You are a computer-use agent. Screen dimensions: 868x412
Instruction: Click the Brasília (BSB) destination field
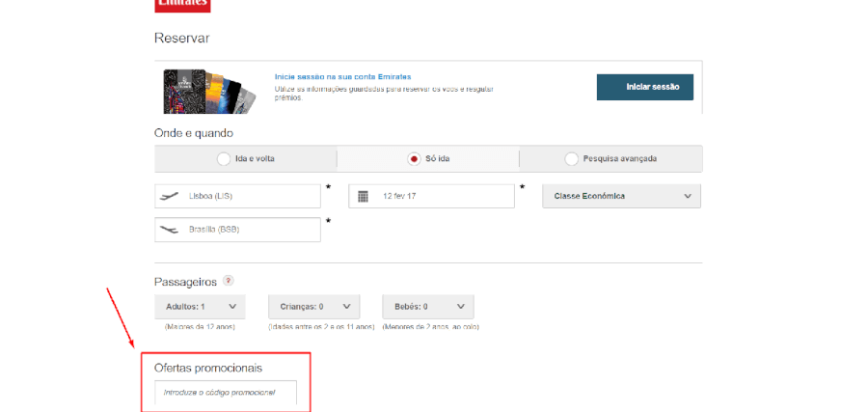237,230
